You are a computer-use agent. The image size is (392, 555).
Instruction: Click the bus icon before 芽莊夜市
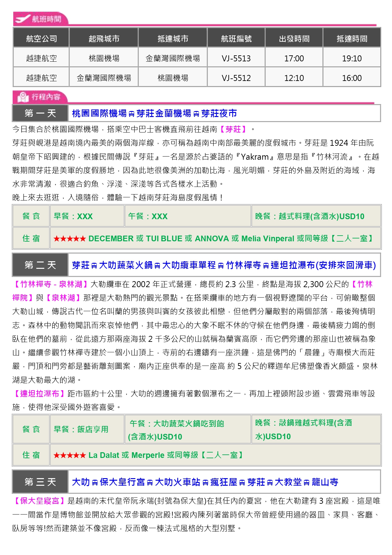tap(196, 114)
